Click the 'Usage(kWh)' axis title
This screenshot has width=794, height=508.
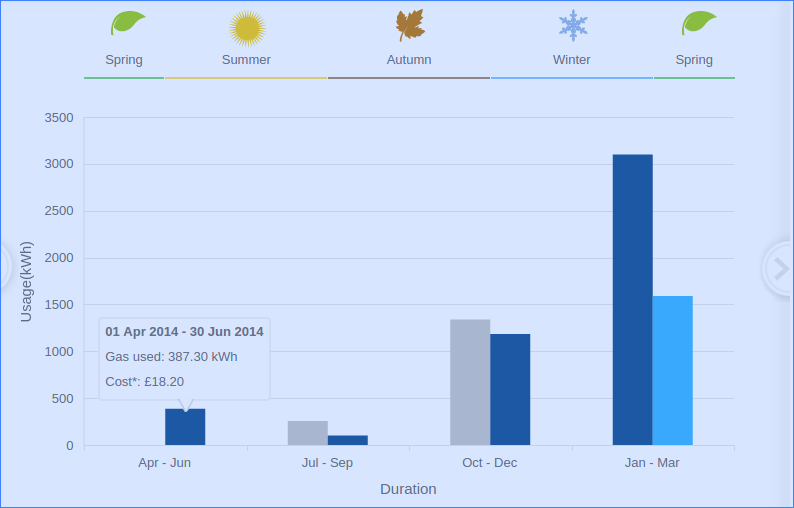26,282
